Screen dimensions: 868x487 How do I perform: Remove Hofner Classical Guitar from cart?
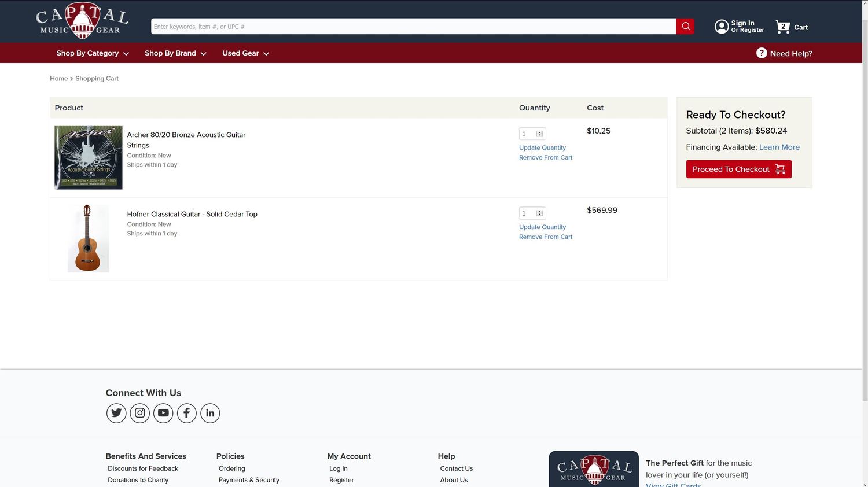pos(545,237)
